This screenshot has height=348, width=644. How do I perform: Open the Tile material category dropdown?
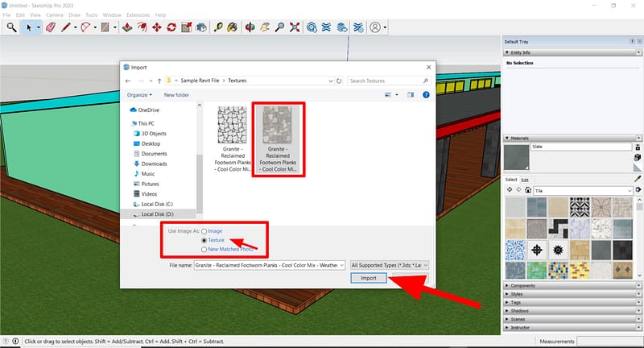[584, 190]
